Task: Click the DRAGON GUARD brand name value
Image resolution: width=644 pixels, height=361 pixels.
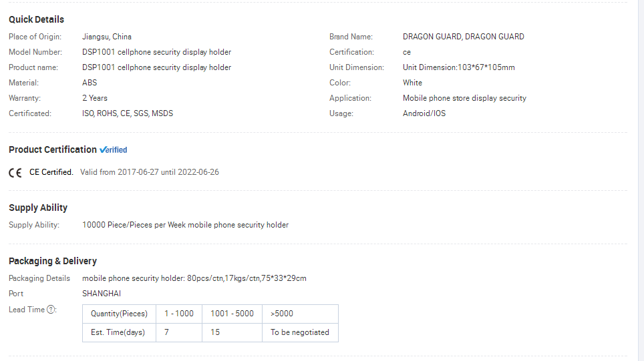Action: coord(463,37)
